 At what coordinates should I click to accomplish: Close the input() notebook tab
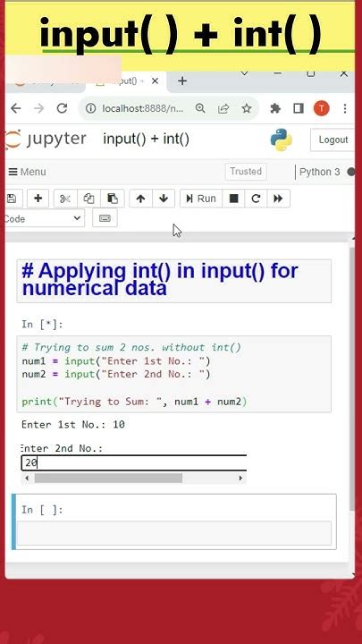click(155, 81)
